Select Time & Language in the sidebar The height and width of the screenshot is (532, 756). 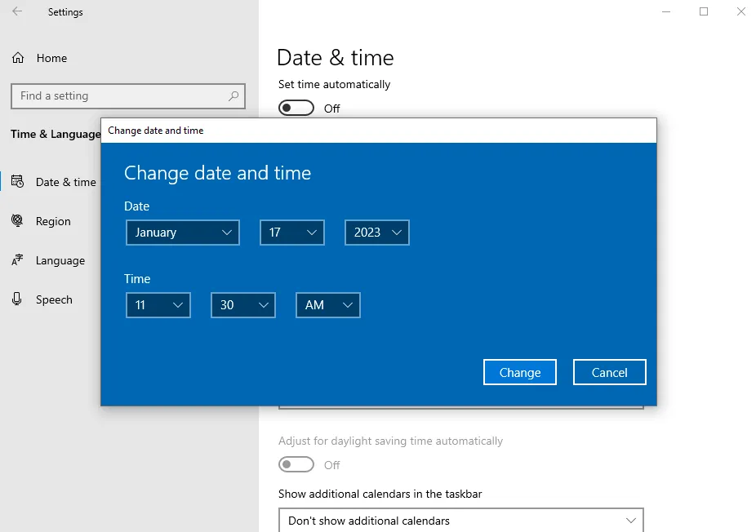click(54, 134)
